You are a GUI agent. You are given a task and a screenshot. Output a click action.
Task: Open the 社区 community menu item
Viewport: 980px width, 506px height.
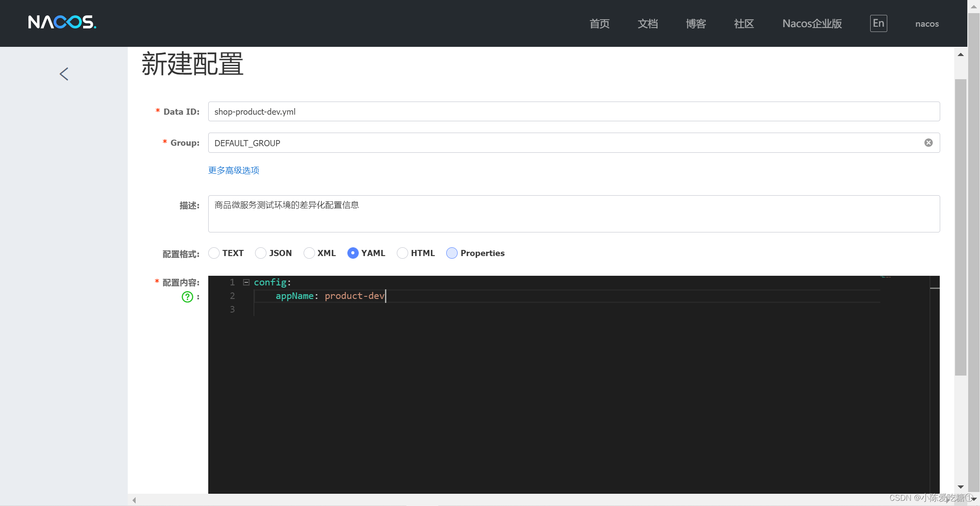tap(744, 24)
